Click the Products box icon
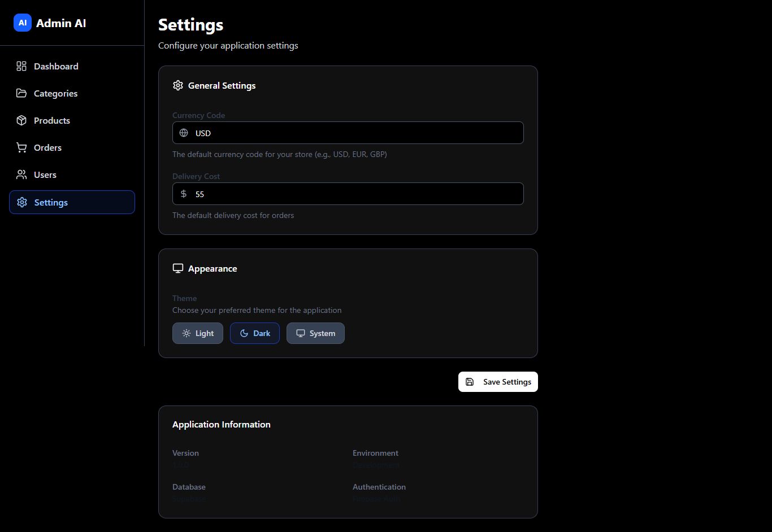This screenshot has width=772, height=532. [x=21, y=120]
